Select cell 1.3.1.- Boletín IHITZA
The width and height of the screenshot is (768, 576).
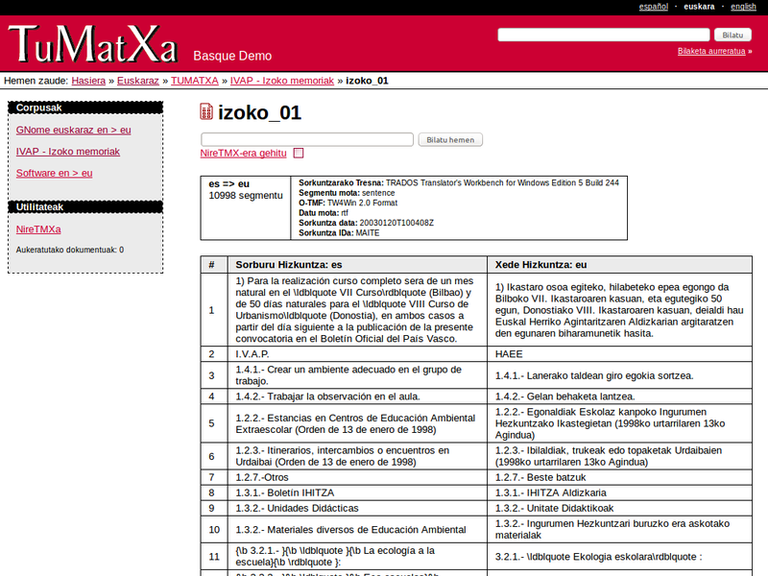pos(358,493)
